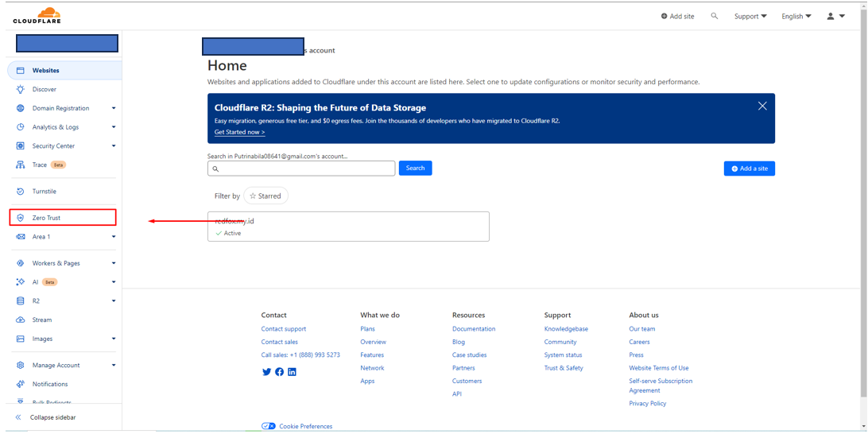
Task: Click the Add a site button
Action: (749, 169)
